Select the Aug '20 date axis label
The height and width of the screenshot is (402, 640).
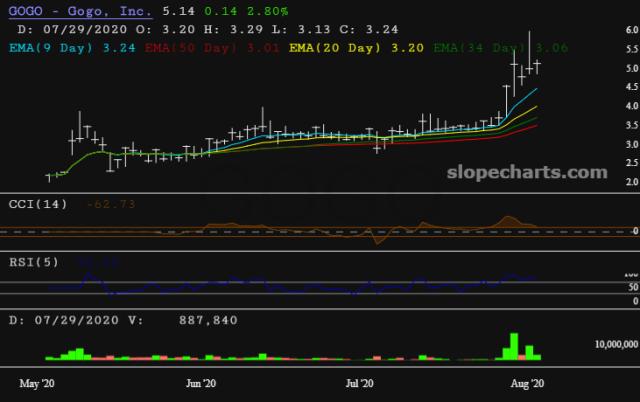[x=527, y=384]
